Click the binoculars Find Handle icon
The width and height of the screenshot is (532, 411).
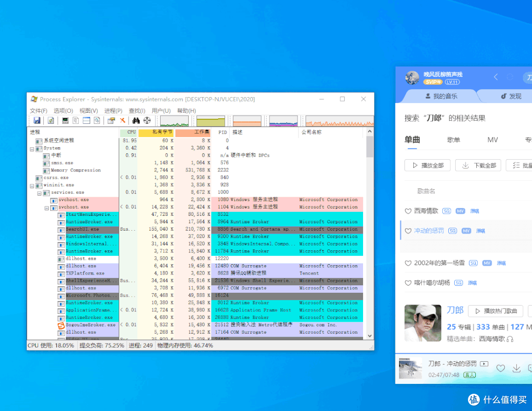pos(136,120)
